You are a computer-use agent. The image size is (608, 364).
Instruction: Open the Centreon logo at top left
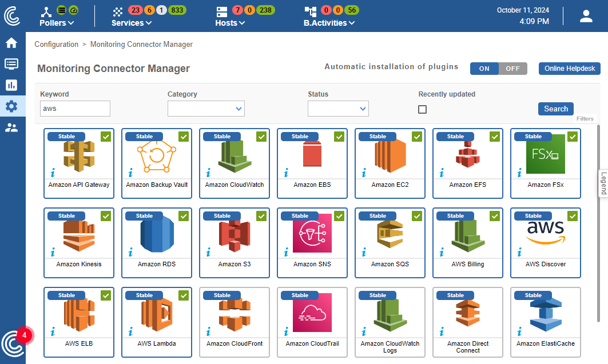[x=11, y=15]
